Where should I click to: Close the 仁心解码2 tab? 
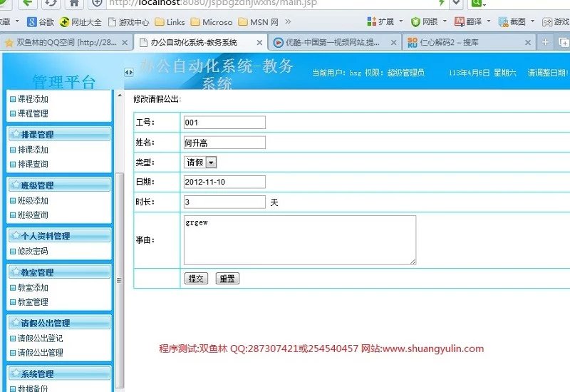tap(528, 43)
